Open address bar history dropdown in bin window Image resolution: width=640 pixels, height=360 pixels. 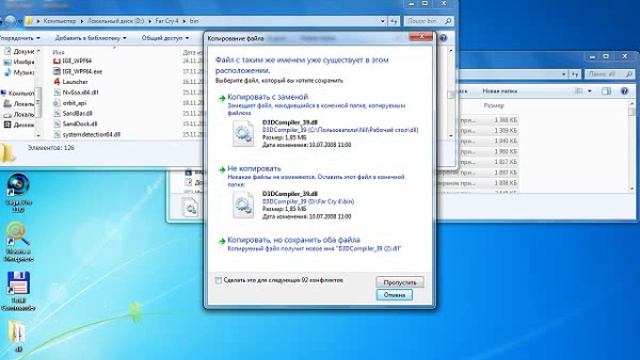(x=382, y=21)
